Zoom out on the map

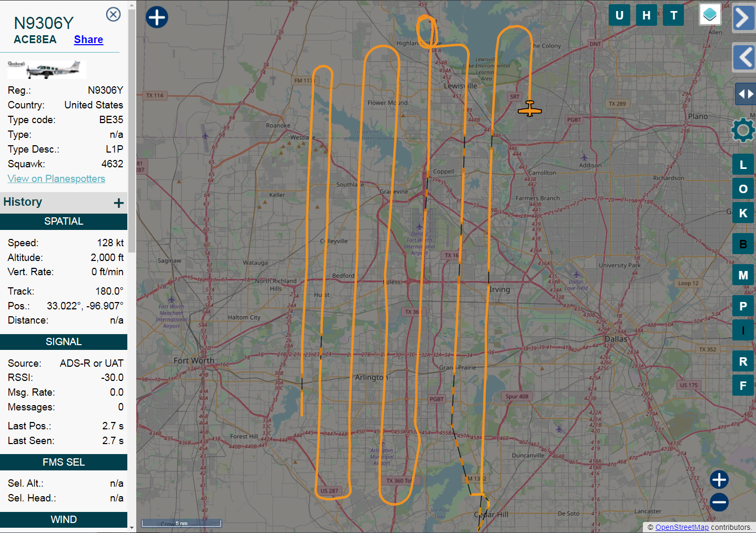[x=719, y=502]
